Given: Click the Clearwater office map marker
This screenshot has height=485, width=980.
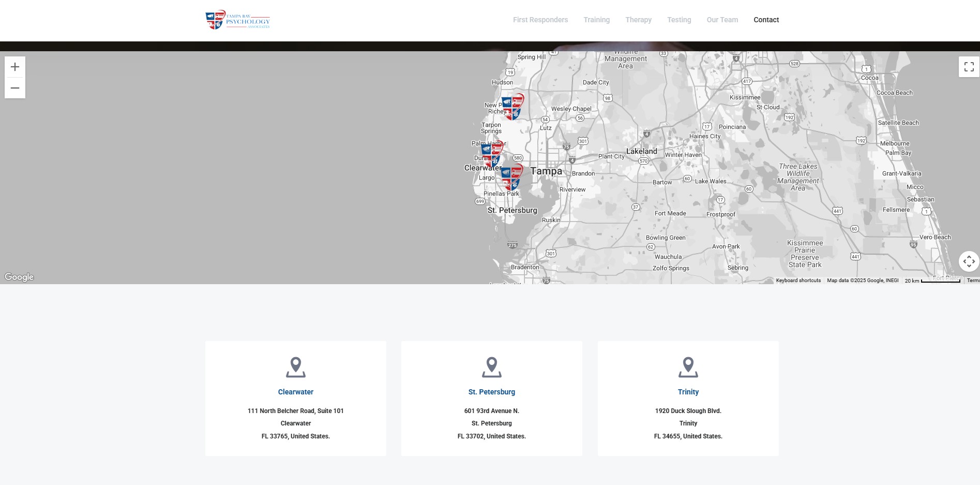Looking at the screenshot, I should click(x=492, y=155).
